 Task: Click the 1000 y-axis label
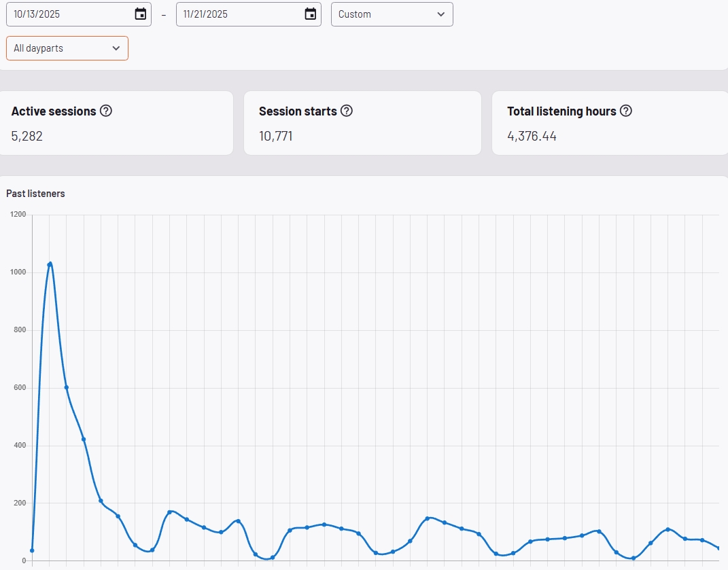[x=18, y=272]
